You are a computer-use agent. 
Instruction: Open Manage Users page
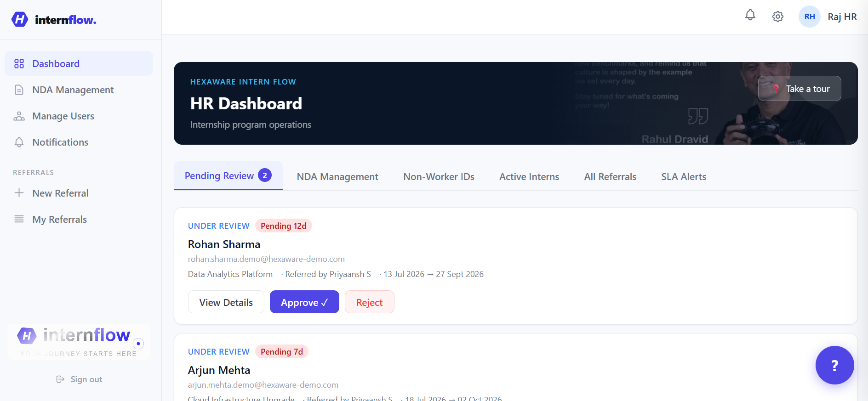(79, 116)
